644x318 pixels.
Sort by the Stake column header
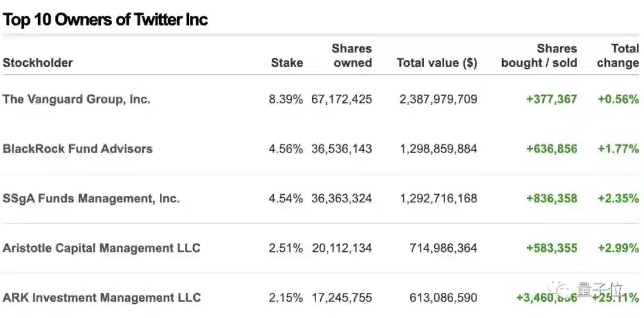287,63
